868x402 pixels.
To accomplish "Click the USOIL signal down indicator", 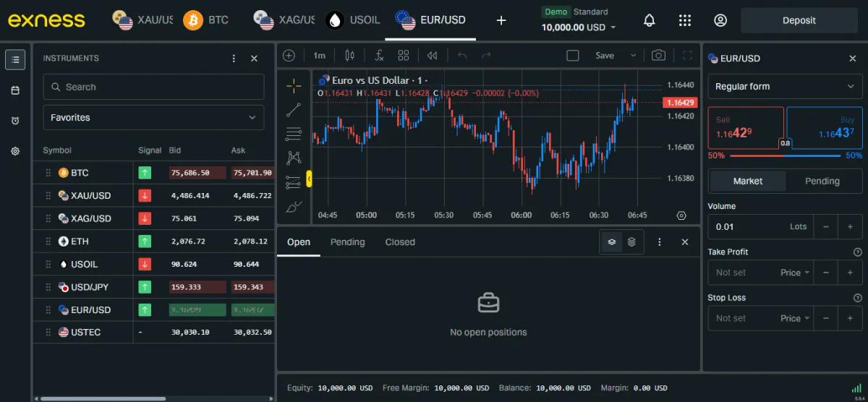I will click(145, 264).
